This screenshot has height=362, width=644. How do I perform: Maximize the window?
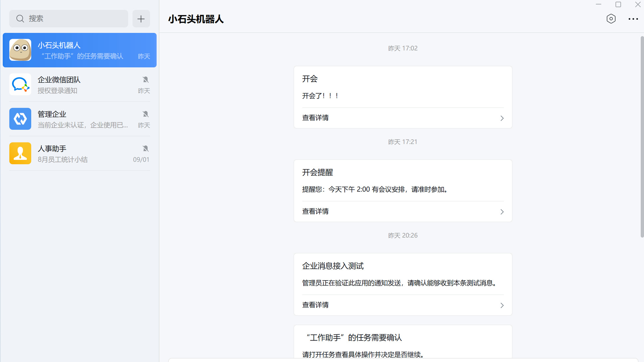pyautogui.click(x=618, y=5)
